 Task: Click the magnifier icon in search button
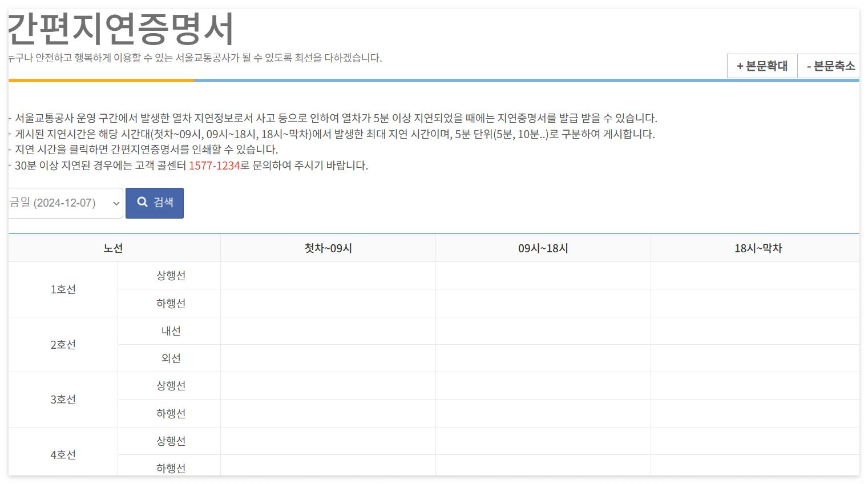click(143, 202)
